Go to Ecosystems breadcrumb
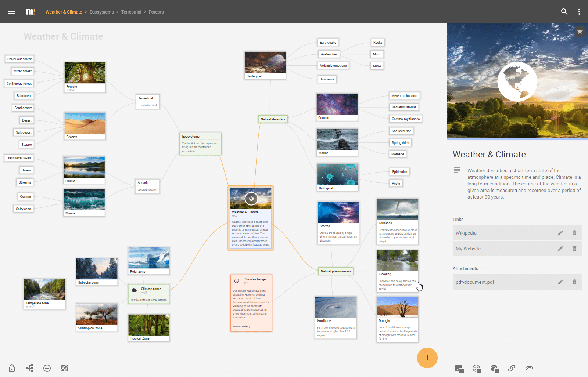Viewport: 588px width, 377px height. click(101, 12)
